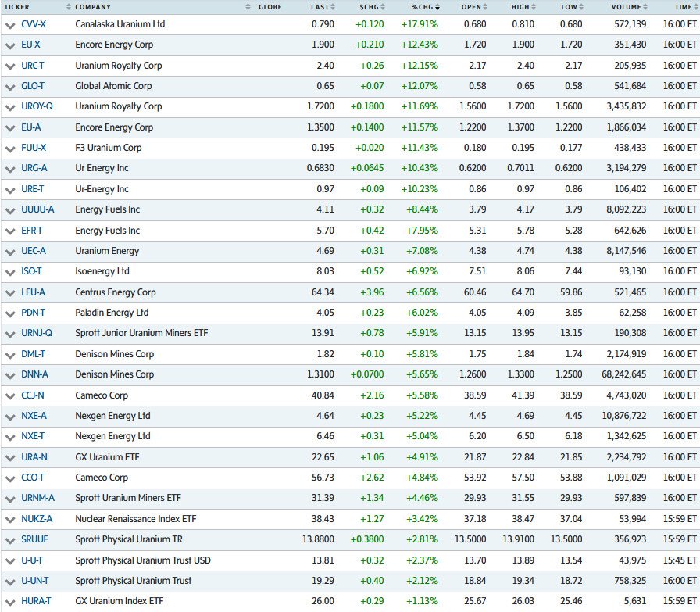Open the NXE-T ticker link
This screenshot has width=700, height=612.
tap(33, 436)
